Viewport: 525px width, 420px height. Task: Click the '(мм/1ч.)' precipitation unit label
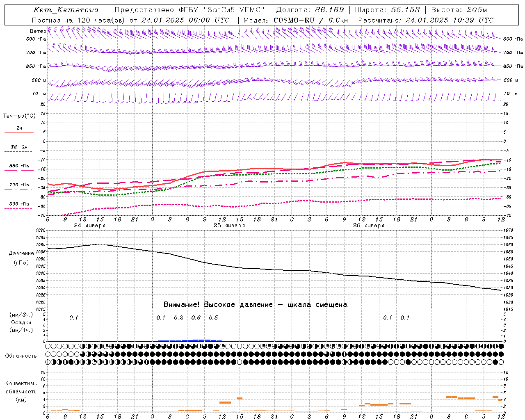point(21,331)
